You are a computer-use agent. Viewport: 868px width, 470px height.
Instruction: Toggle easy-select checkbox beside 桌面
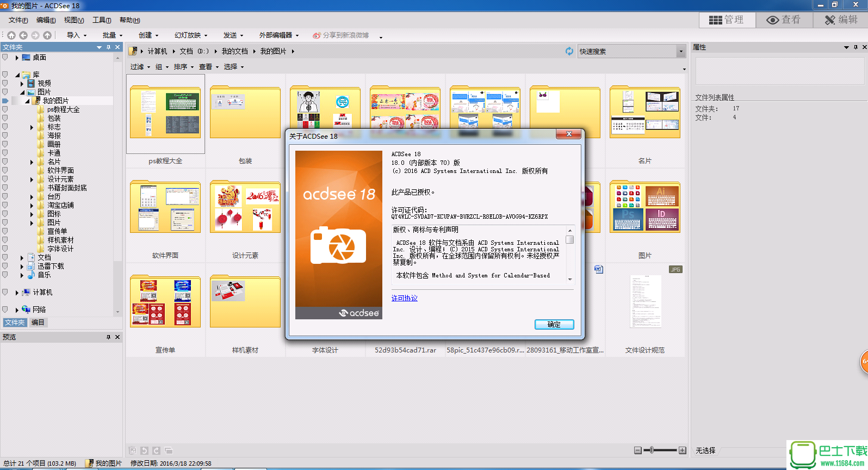pos(5,57)
